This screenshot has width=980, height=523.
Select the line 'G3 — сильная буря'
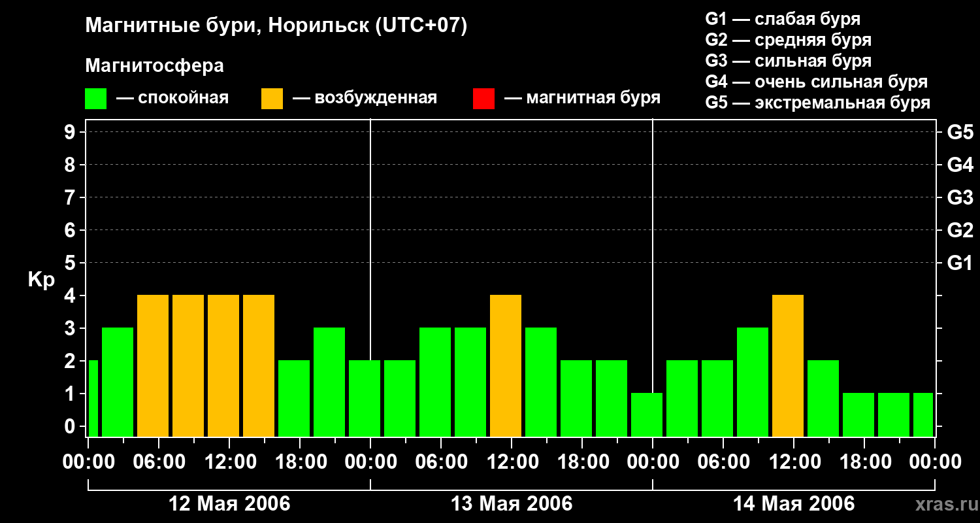click(789, 61)
